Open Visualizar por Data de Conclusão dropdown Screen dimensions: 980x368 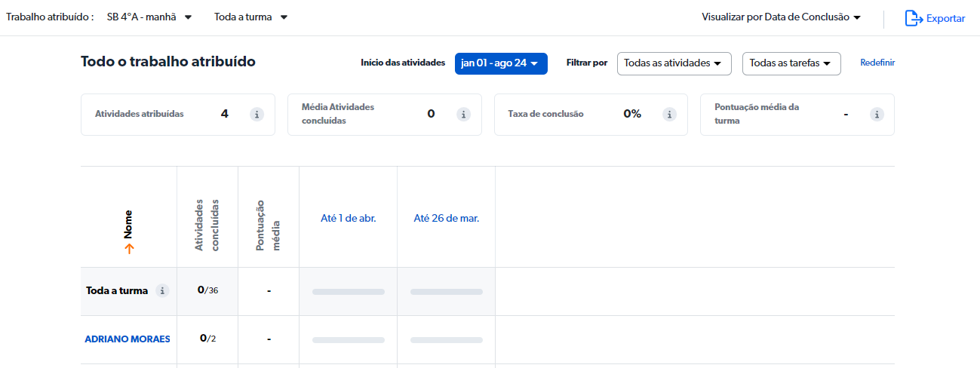click(x=781, y=17)
